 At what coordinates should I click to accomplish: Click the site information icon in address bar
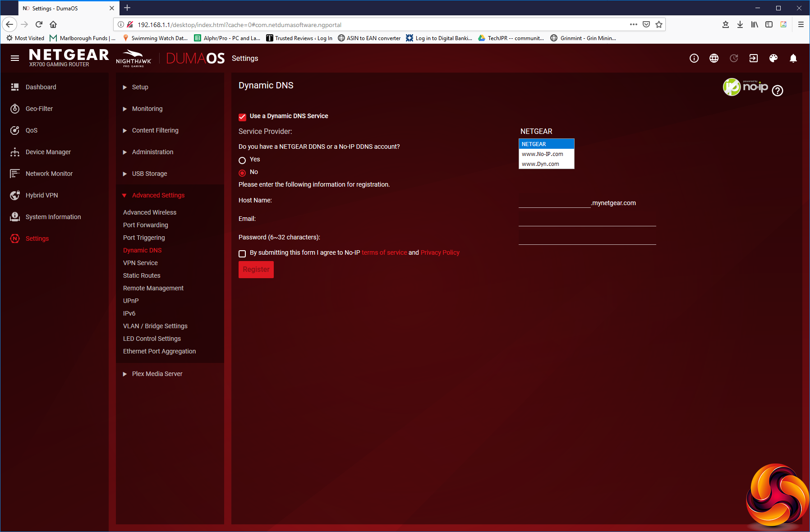[121, 24]
